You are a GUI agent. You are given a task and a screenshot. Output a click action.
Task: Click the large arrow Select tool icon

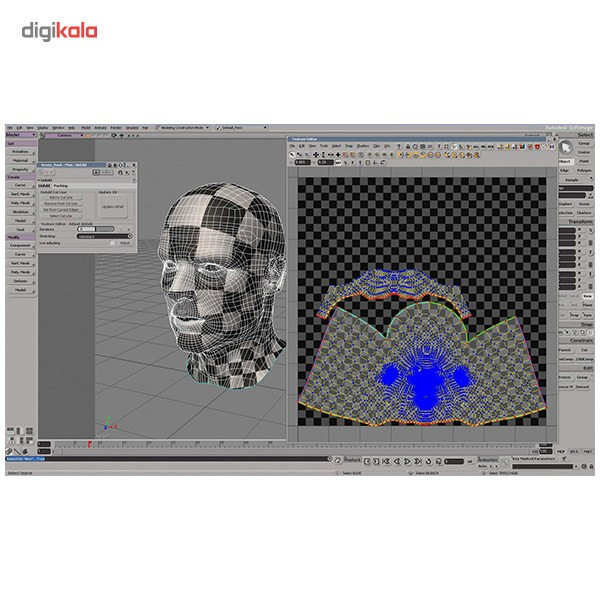[x=566, y=148]
